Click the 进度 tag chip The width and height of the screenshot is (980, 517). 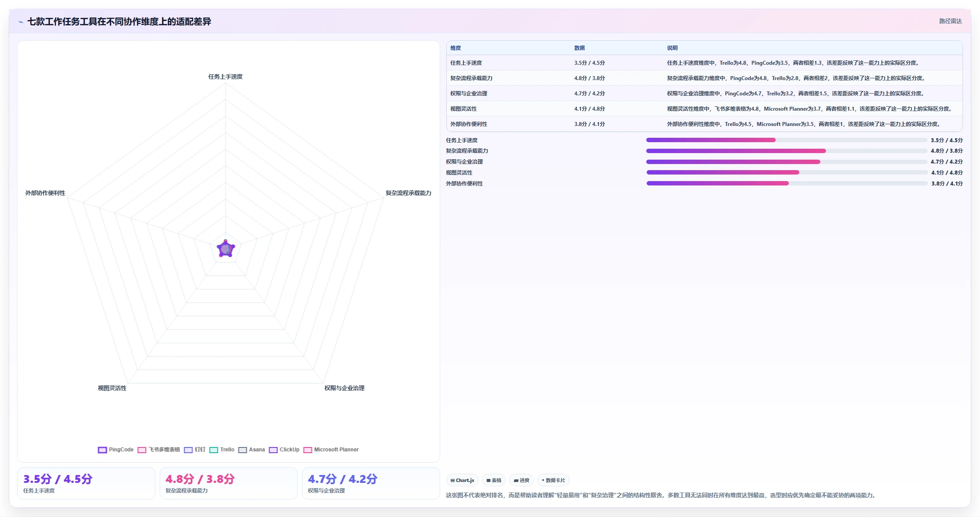[x=521, y=480]
